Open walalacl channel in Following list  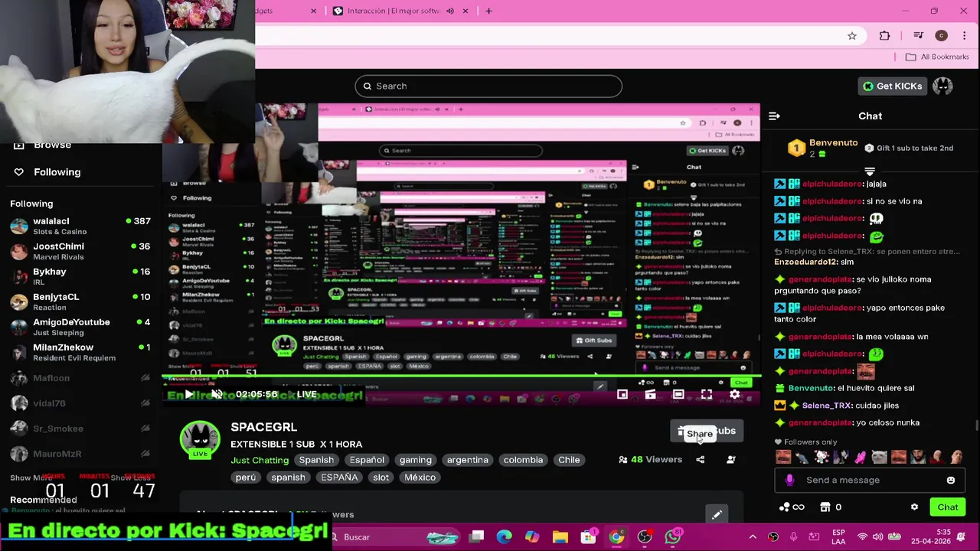80,226
